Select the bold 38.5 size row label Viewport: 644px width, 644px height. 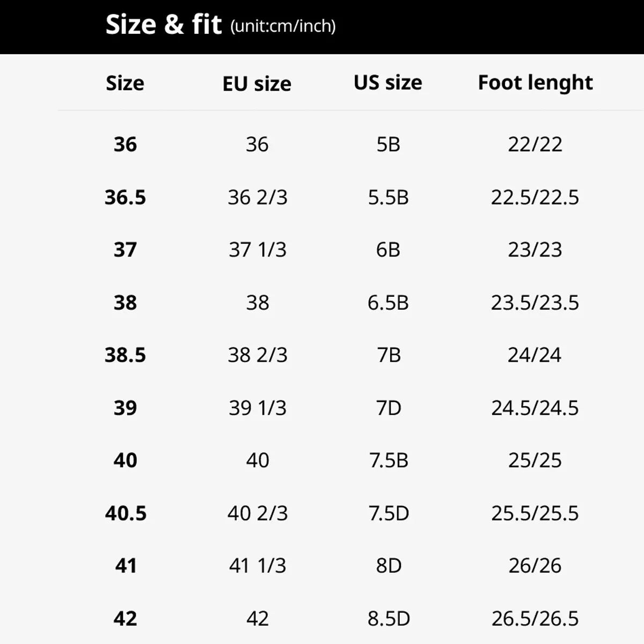click(125, 355)
